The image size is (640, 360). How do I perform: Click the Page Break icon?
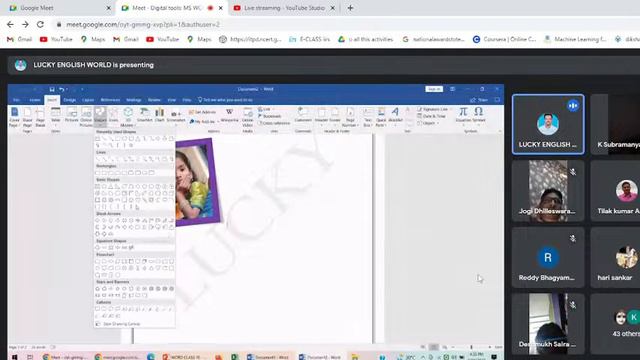pos(40,117)
